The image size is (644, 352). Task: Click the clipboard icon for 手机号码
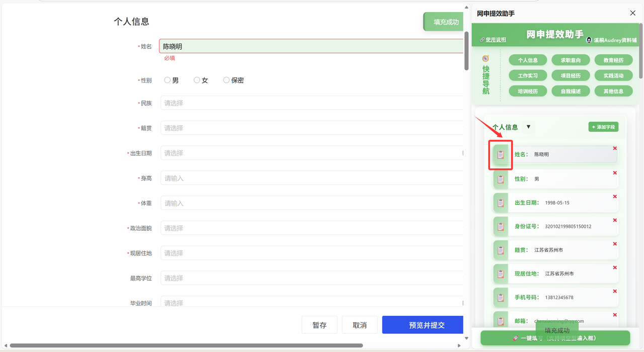click(501, 297)
